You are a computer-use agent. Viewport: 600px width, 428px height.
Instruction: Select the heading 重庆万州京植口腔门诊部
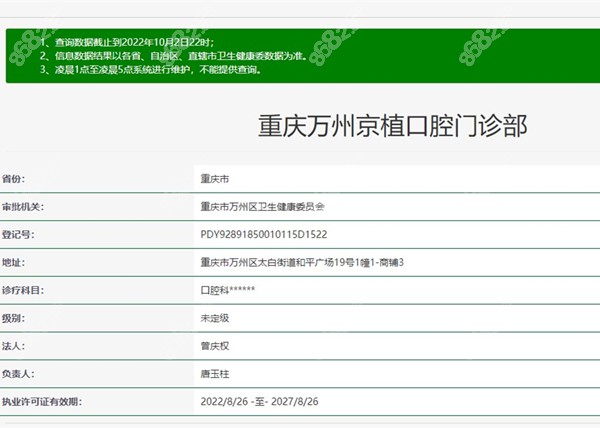tap(393, 125)
